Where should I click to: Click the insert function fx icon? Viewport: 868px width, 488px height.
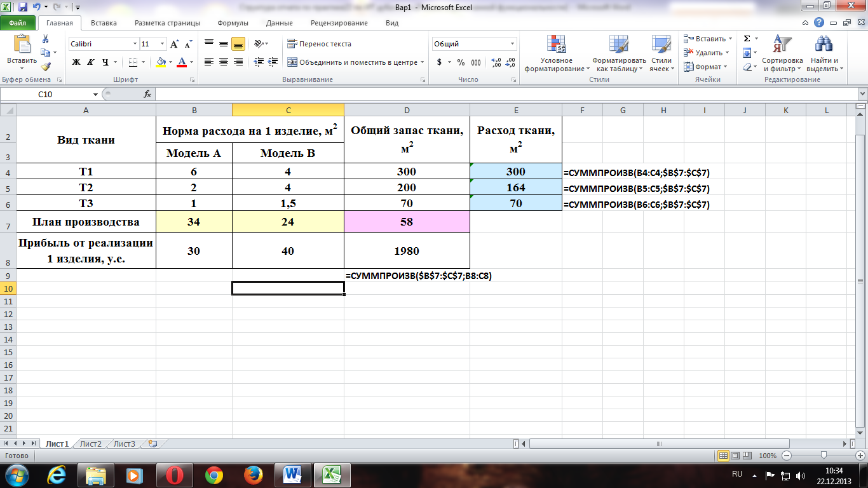coord(147,94)
